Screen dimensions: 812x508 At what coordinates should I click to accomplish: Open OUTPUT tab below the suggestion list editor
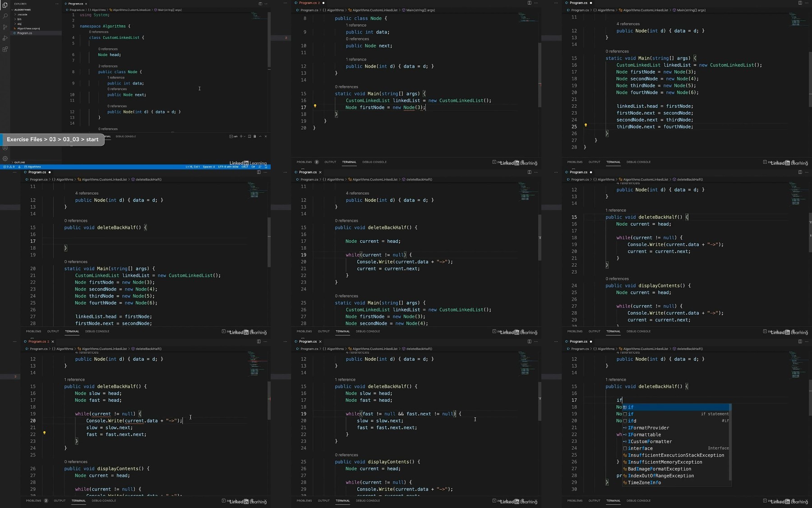pyautogui.click(x=594, y=500)
